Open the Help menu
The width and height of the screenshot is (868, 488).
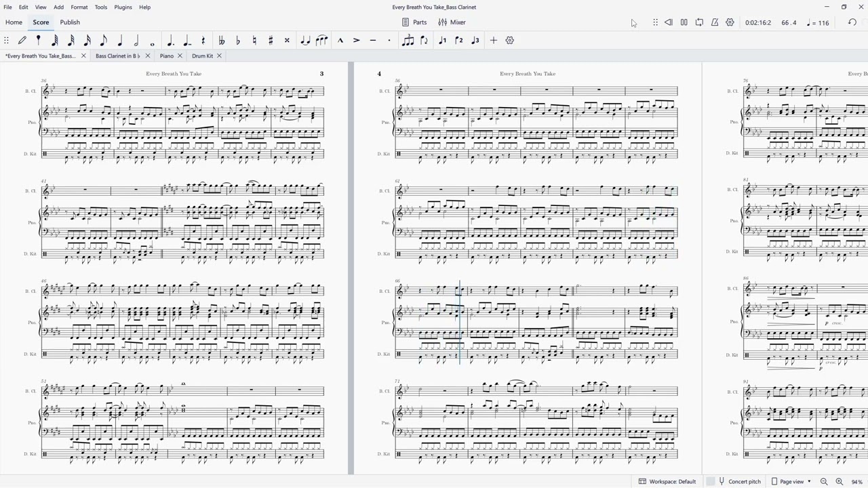pyautogui.click(x=145, y=7)
